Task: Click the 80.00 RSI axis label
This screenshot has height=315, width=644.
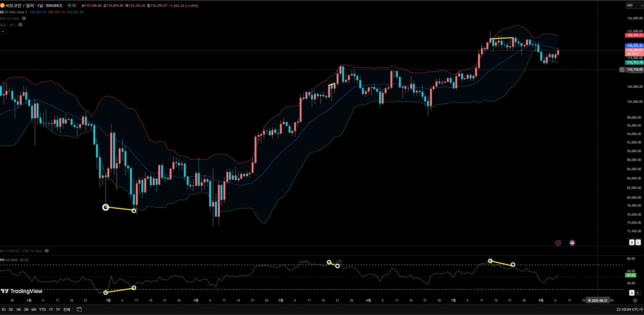Action: click(631, 259)
